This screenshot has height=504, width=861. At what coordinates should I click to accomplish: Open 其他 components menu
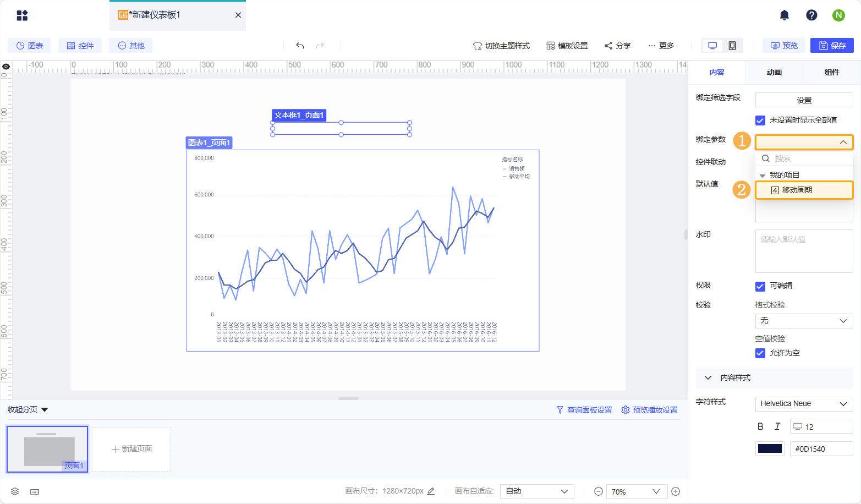point(131,46)
